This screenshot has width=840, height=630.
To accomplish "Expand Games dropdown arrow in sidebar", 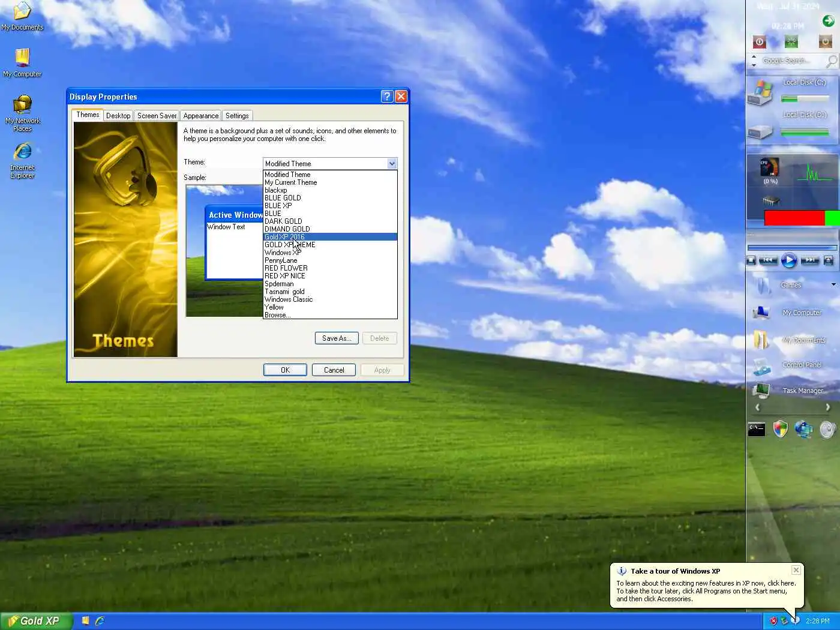I will coord(833,285).
